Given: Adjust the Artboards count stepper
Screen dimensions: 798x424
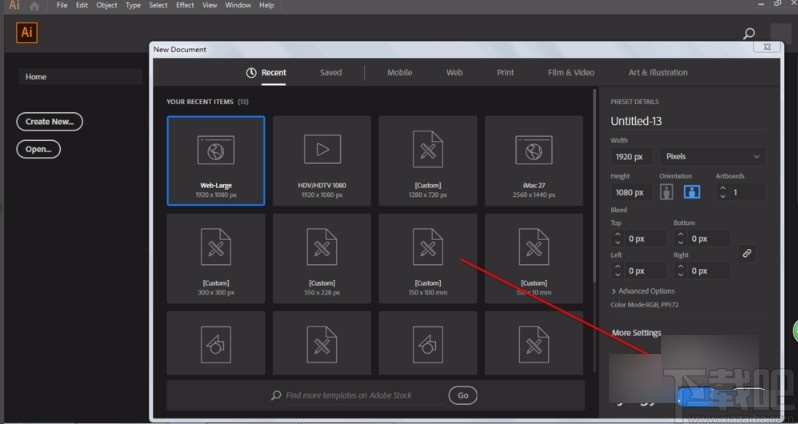Looking at the screenshot, I should pos(723,192).
